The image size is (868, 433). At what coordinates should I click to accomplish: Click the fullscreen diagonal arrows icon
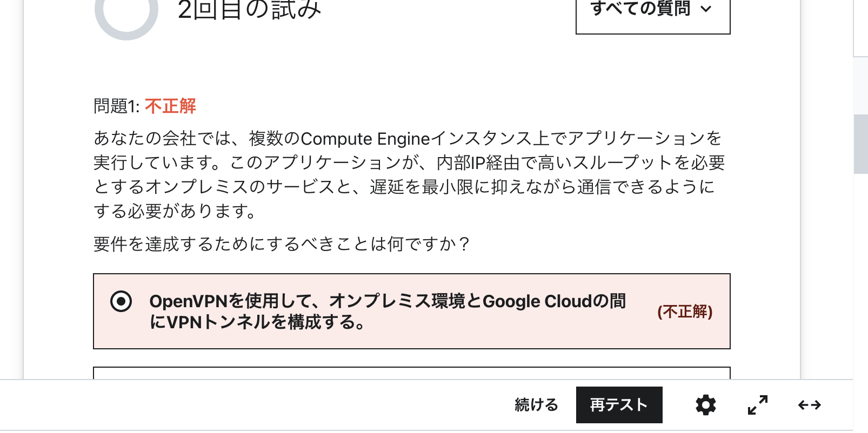coord(757,405)
